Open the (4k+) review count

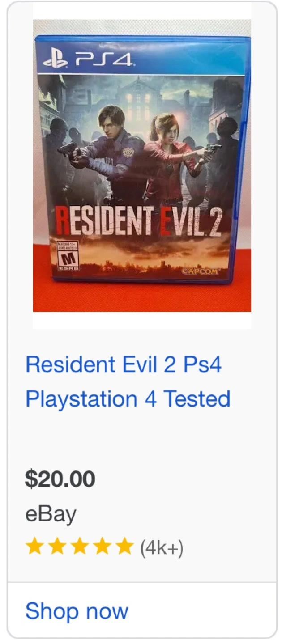[162, 547]
